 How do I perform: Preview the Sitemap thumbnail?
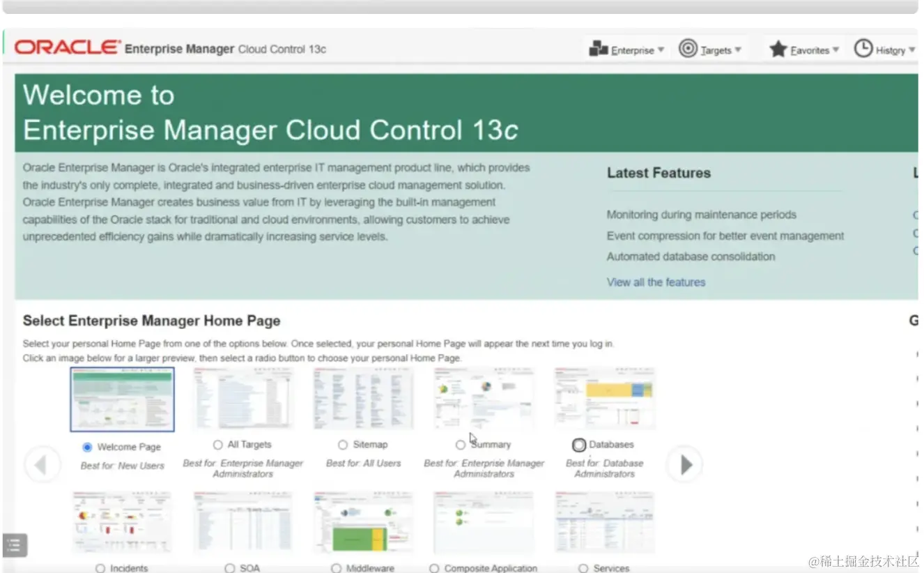coord(363,399)
